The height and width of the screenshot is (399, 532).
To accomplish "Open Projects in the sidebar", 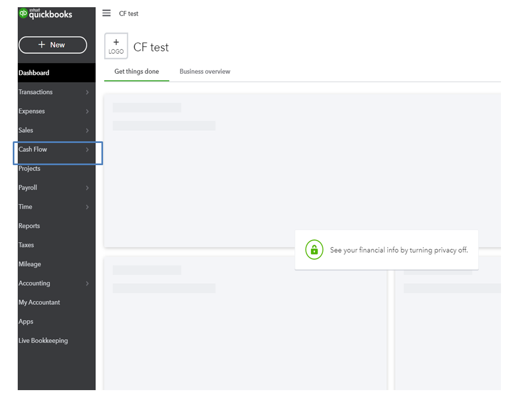I will [29, 168].
